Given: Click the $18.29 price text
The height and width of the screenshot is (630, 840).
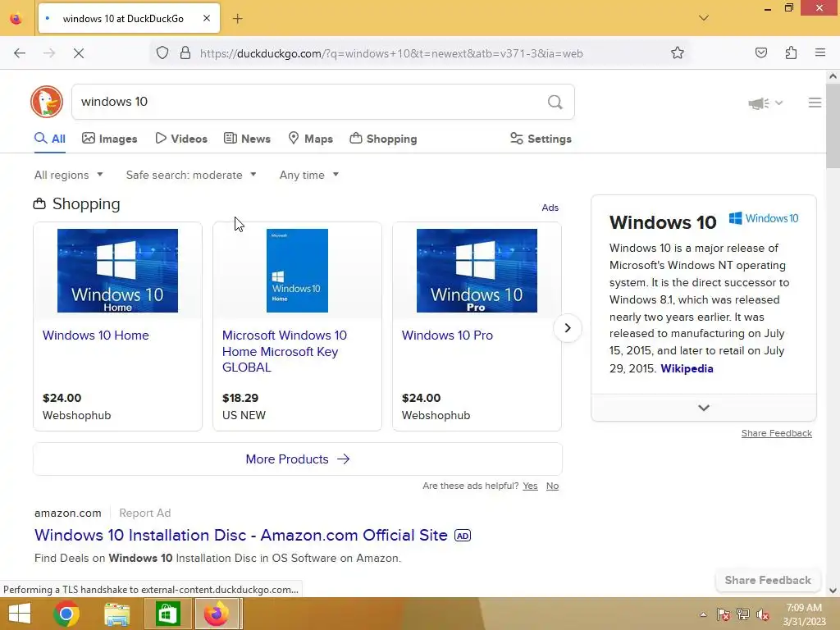Looking at the screenshot, I should pos(240,398).
